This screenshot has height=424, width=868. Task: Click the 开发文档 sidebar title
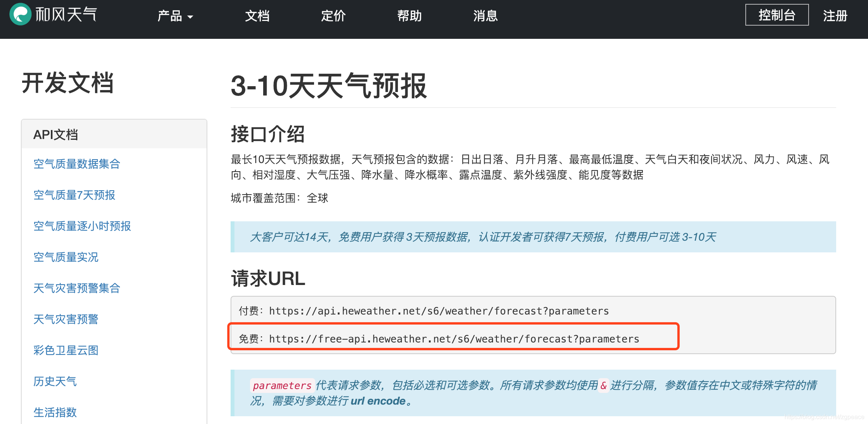pyautogui.click(x=68, y=83)
